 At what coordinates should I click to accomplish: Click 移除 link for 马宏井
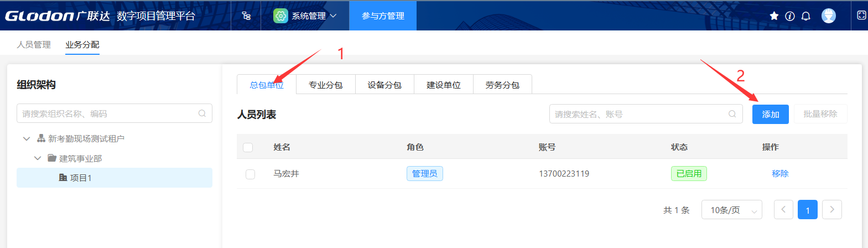point(780,174)
